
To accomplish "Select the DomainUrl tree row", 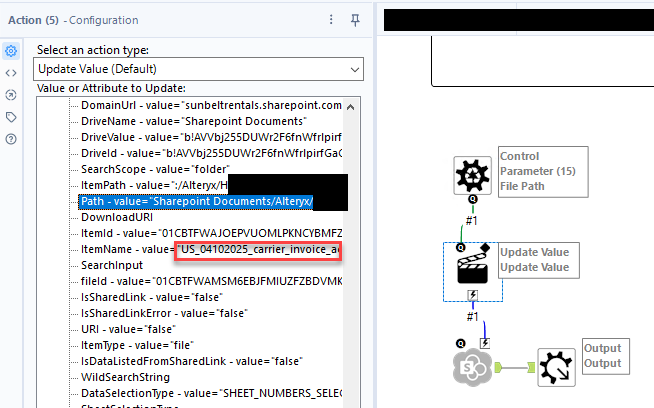I will click(211, 105).
